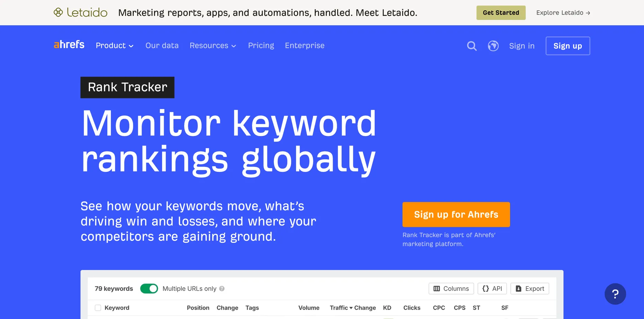The image size is (644, 319).
Task: Click the Keyword column header
Action: pyautogui.click(x=117, y=308)
